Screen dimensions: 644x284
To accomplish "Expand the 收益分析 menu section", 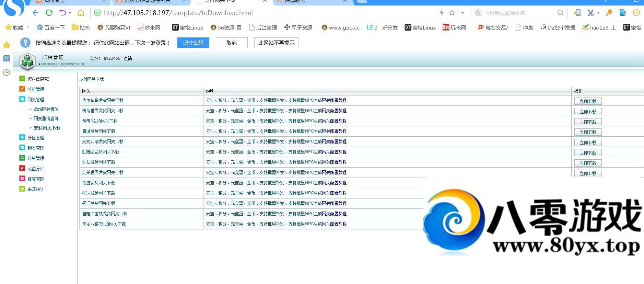I will click(36, 169).
